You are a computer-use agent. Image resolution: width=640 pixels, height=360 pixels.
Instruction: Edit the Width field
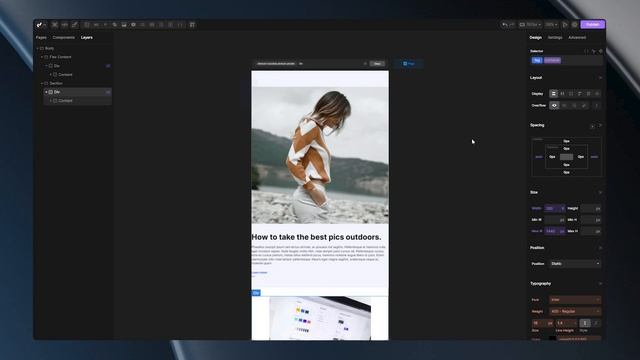click(554, 209)
